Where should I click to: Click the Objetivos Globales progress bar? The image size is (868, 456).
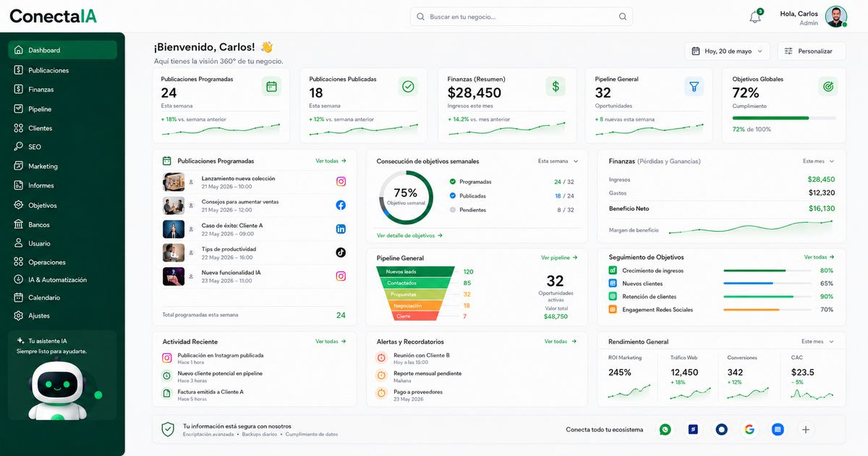click(x=784, y=118)
